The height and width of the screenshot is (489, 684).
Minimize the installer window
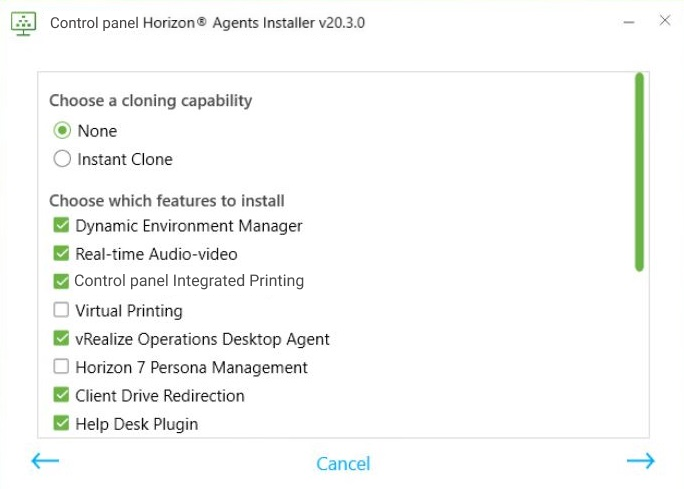click(x=628, y=21)
